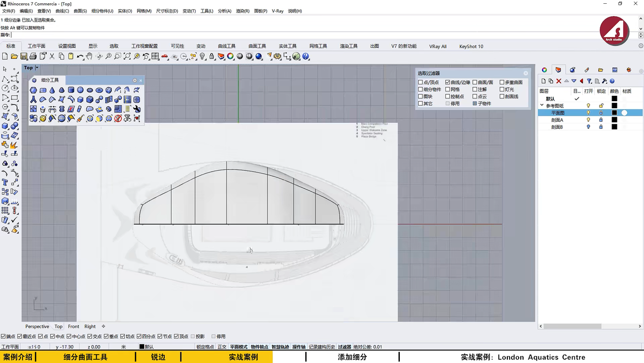Image resolution: width=644 pixels, height=363 pixels.
Task: Toggle 智慧轨迹 in the status bar
Action: [280, 347]
